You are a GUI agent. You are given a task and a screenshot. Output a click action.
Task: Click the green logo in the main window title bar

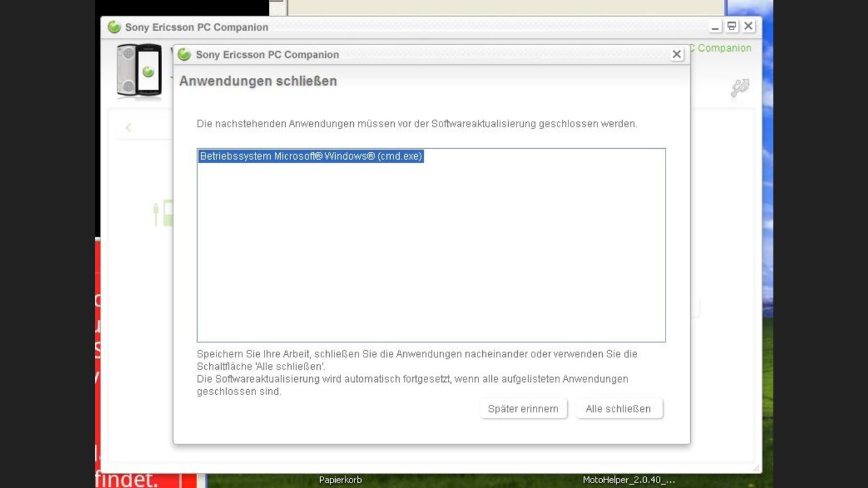coord(114,27)
